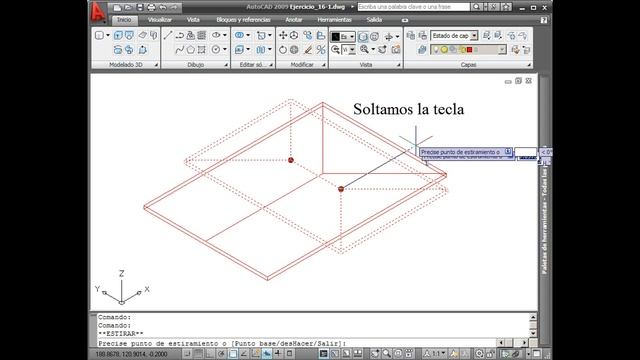640x360 pixels.
Task: Expand the Capas panel arrow
Action: click(529, 65)
